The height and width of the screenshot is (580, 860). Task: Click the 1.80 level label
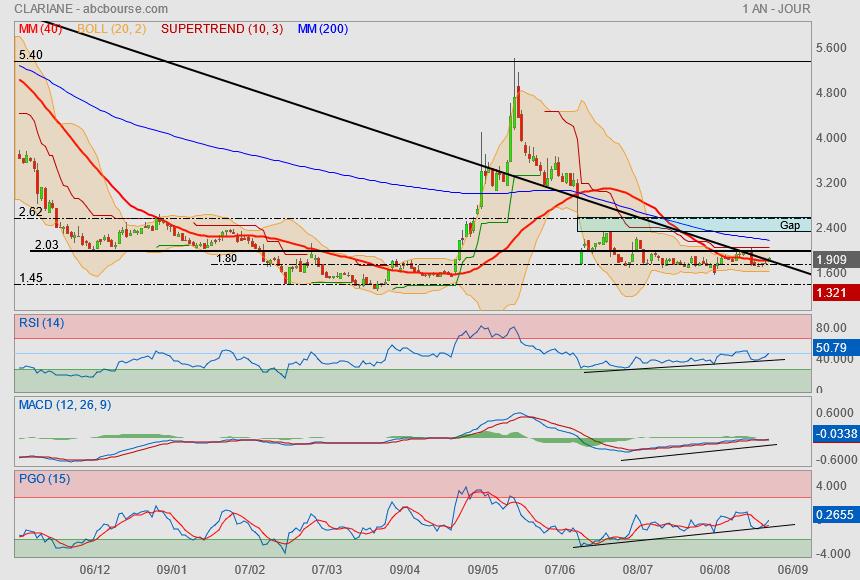227,258
